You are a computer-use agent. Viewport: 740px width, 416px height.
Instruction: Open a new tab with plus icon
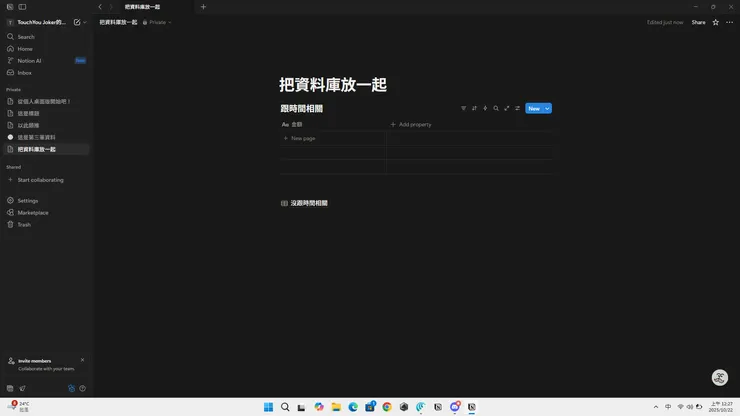pyautogui.click(x=203, y=7)
